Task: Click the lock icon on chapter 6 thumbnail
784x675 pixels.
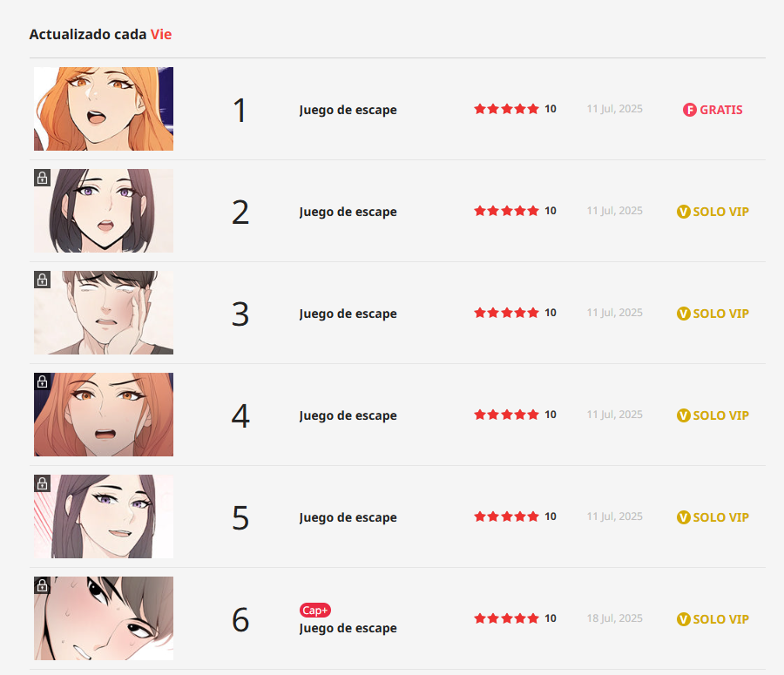Action: click(x=42, y=585)
